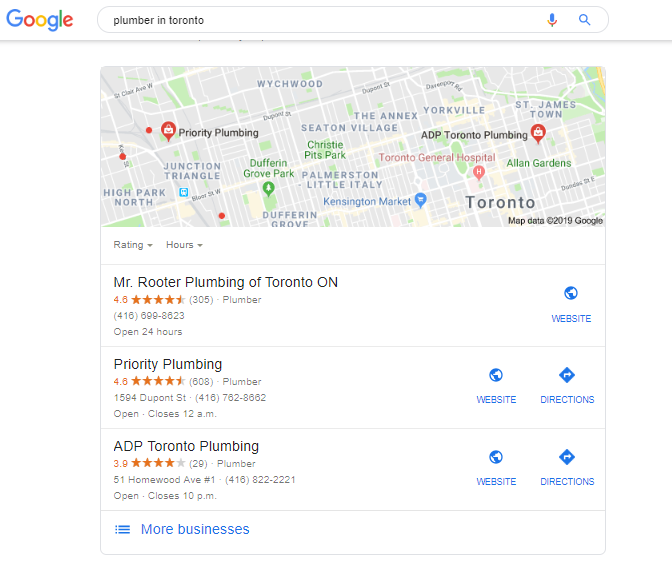
Task: Click the blue magnifier search icon
Action: (584, 20)
